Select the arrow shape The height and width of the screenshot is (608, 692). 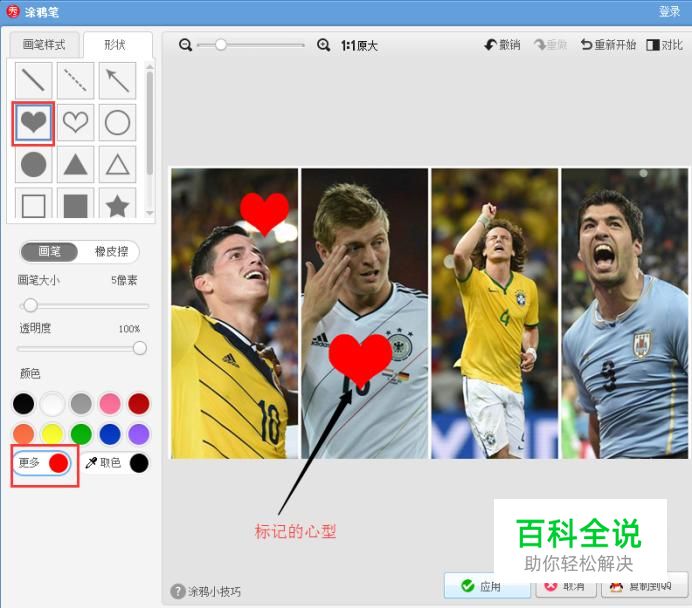[x=117, y=80]
